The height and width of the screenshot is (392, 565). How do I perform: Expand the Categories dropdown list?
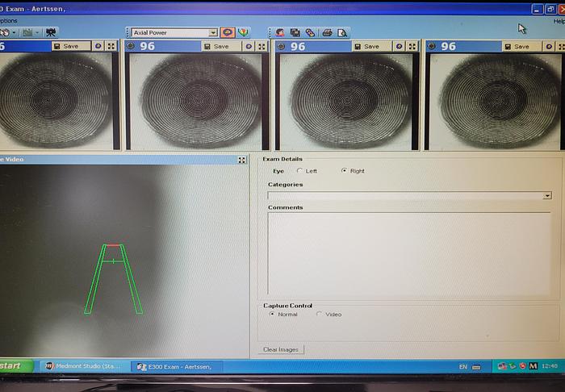tap(547, 195)
